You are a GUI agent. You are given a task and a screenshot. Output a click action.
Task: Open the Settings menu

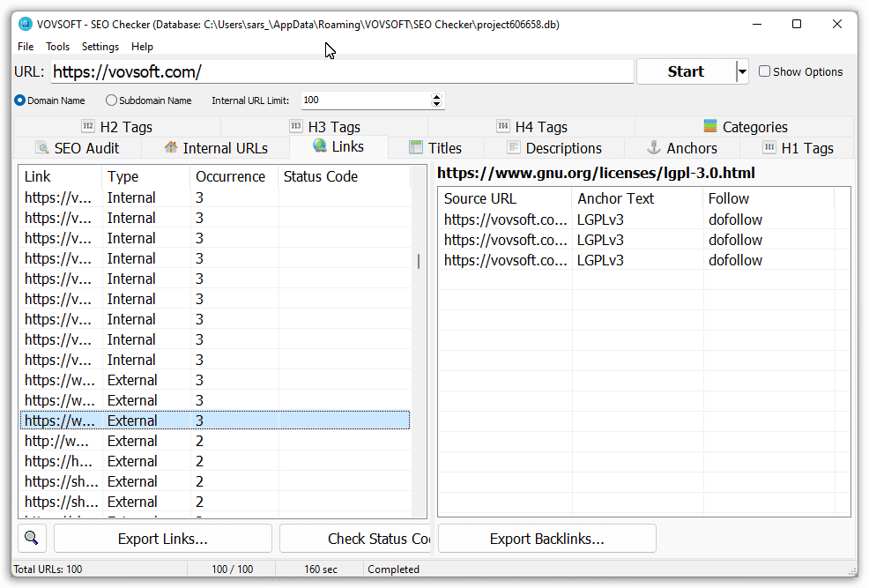(x=100, y=47)
